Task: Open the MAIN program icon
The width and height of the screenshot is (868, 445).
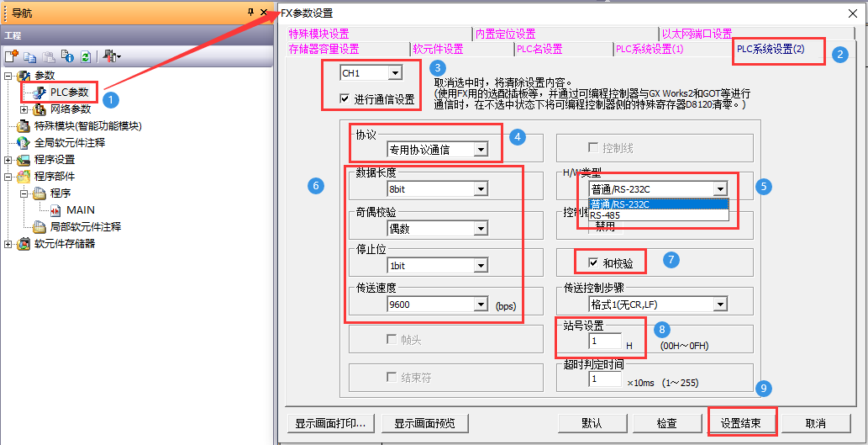Action: pos(56,210)
